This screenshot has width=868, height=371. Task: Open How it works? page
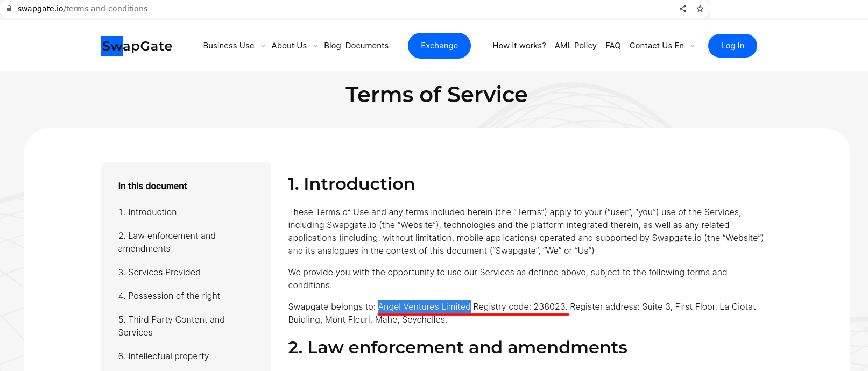pos(519,46)
